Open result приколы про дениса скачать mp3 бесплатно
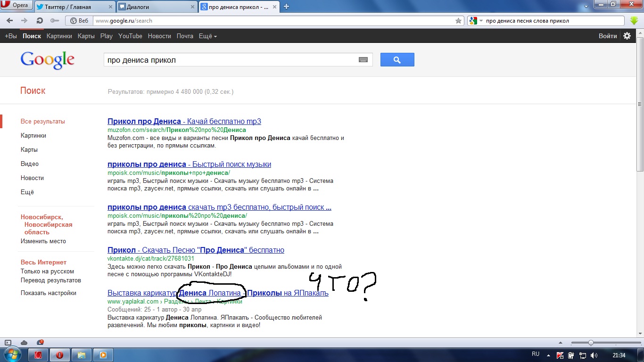644x362 pixels. (219, 207)
